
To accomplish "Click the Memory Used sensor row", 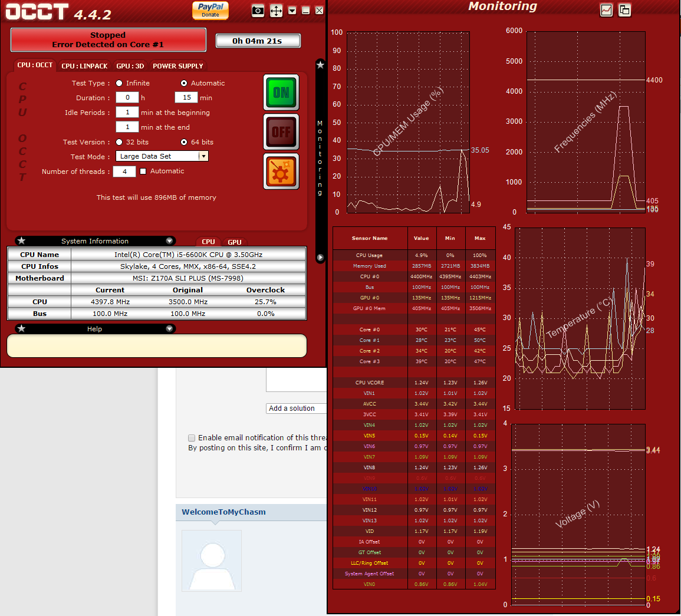I will pyautogui.click(x=414, y=266).
